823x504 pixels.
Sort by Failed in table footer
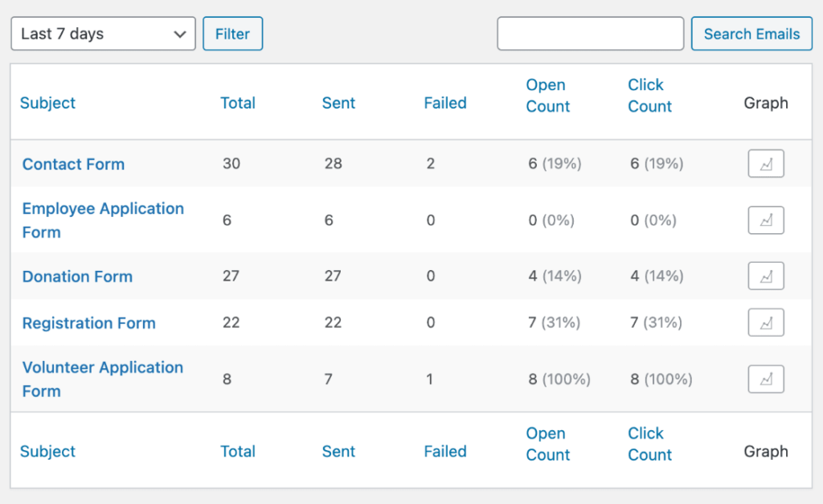pyautogui.click(x=445, y=452)
